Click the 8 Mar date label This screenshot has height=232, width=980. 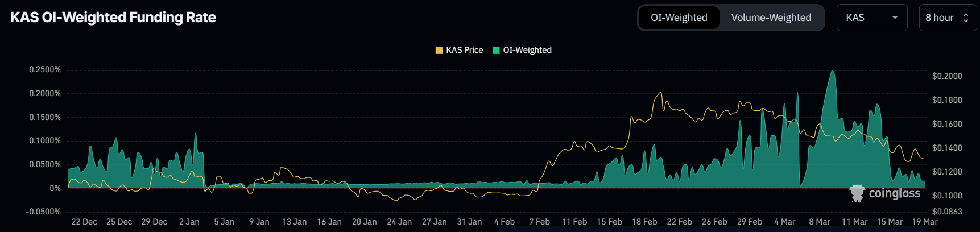[x=820, y=222]
